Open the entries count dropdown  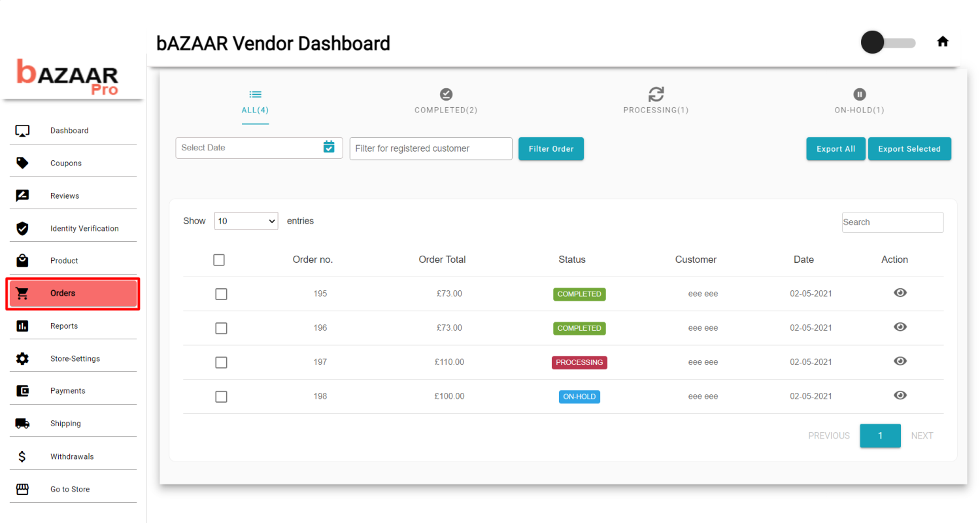pos(246,221)
